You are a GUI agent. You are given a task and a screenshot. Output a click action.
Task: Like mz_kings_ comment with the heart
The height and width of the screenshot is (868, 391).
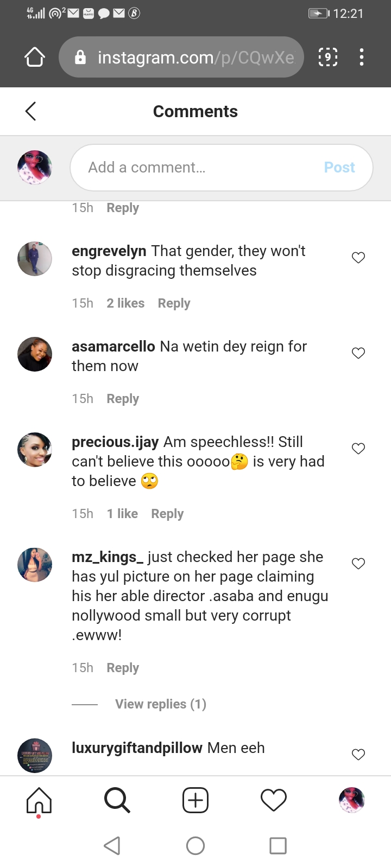tap(358, 564)
